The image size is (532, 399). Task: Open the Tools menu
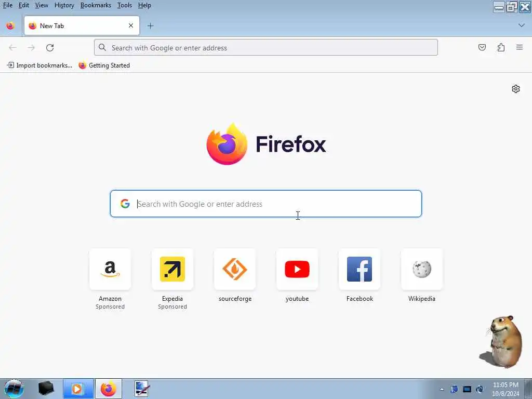point(124,5)
